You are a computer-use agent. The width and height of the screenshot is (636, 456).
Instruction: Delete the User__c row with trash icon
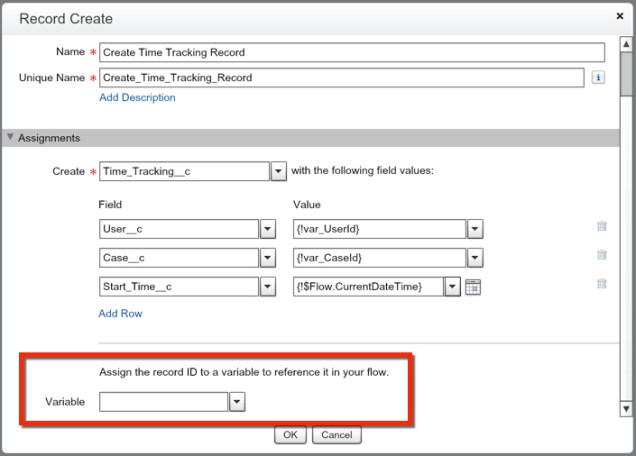click(x=602, y=226)
